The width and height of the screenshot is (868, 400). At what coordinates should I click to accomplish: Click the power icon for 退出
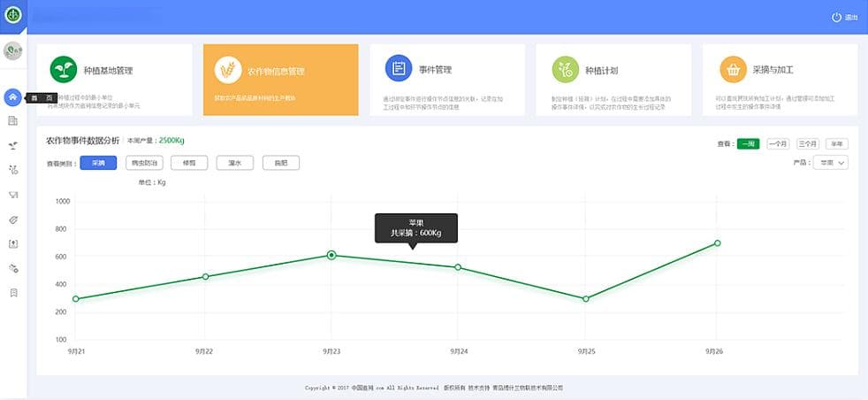click(x=836, y=17)
